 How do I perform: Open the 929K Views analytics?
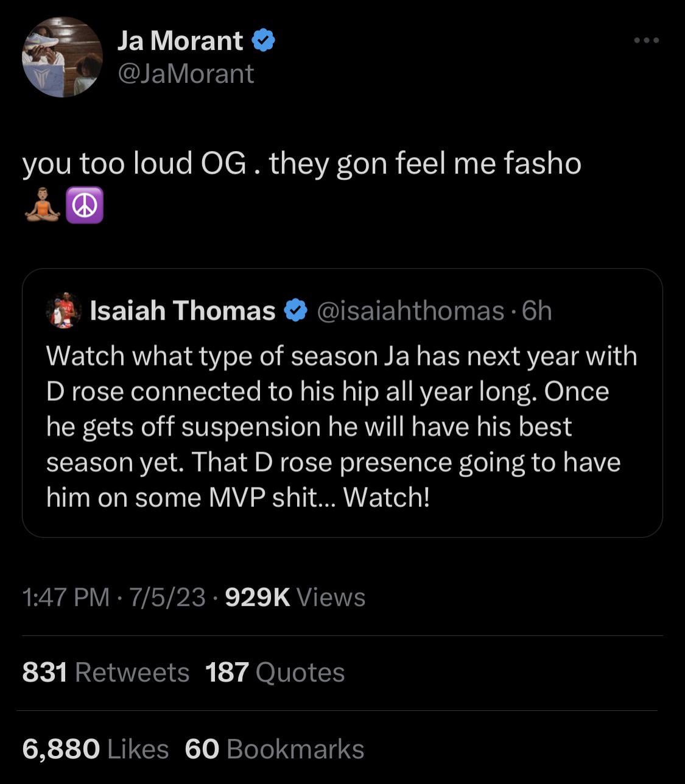point(295,597)
